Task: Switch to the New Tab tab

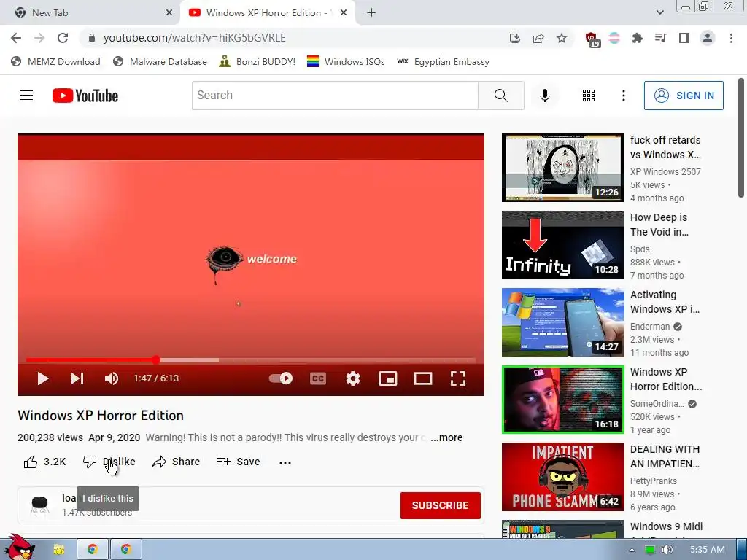Action: tap(90, 13)
